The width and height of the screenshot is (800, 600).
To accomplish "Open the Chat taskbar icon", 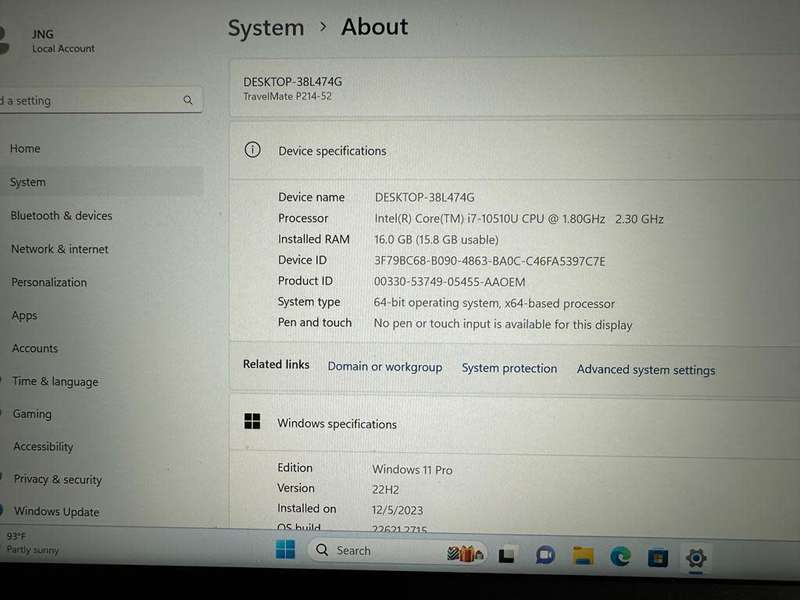I will (545, 555).
